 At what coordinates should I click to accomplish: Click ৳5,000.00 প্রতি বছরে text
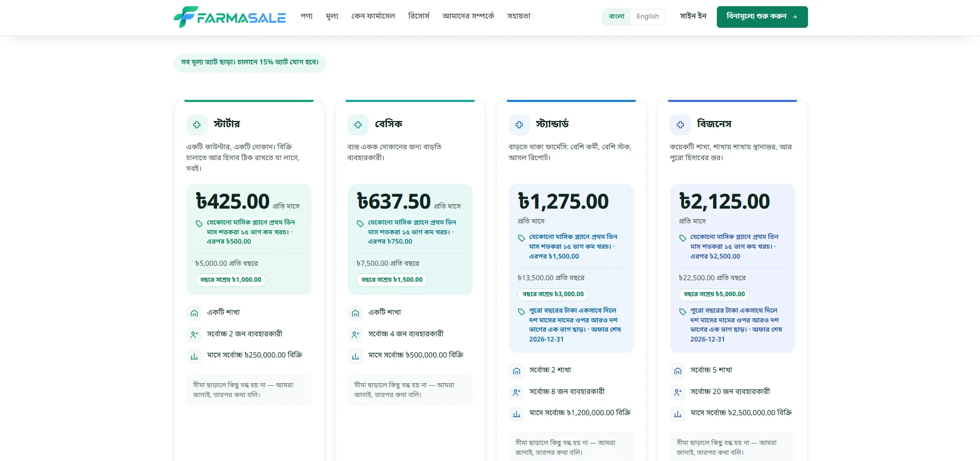point(227,263)
